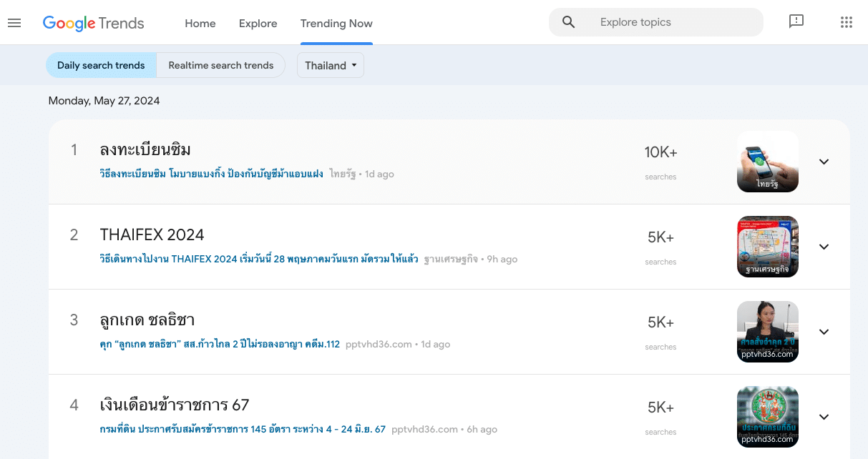The height and width of the screenshot is (459, 868).
Task: Open the Google apps grid
Action: tap(847, 22)
